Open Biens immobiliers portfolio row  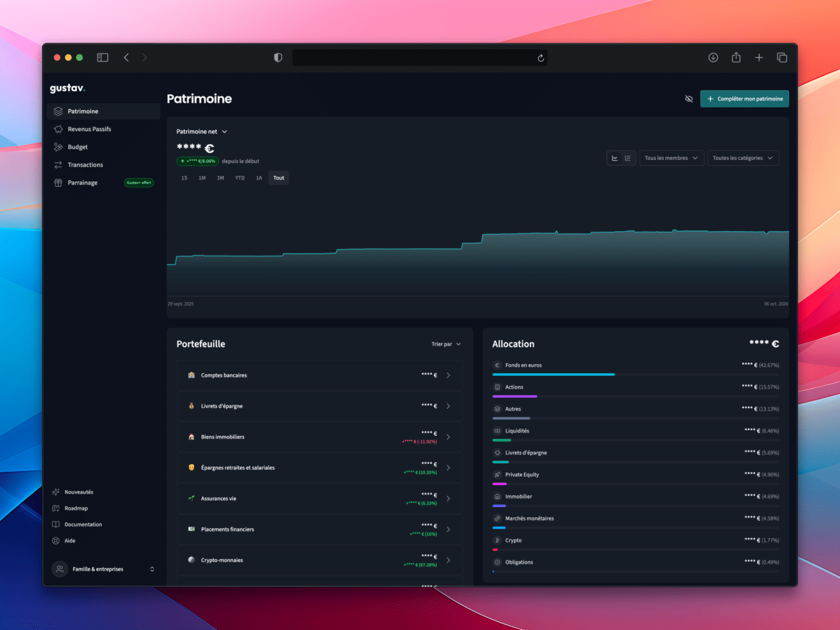click(320, 437)
